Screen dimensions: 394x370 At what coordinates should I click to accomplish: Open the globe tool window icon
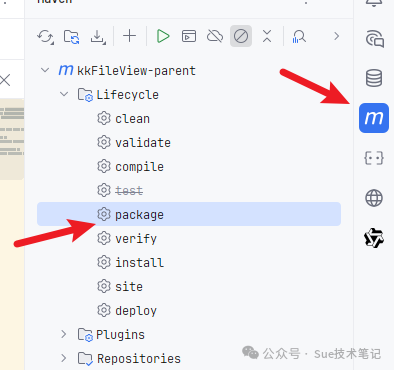click(x=374, y=198)
